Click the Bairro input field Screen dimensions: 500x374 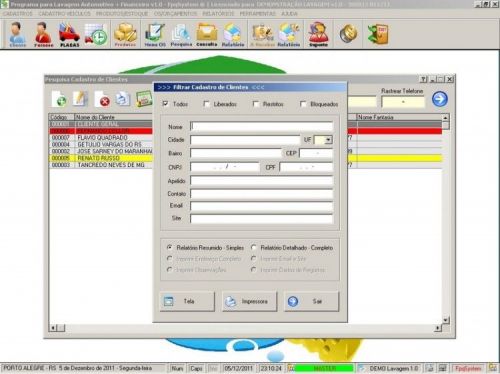[236, 153]
